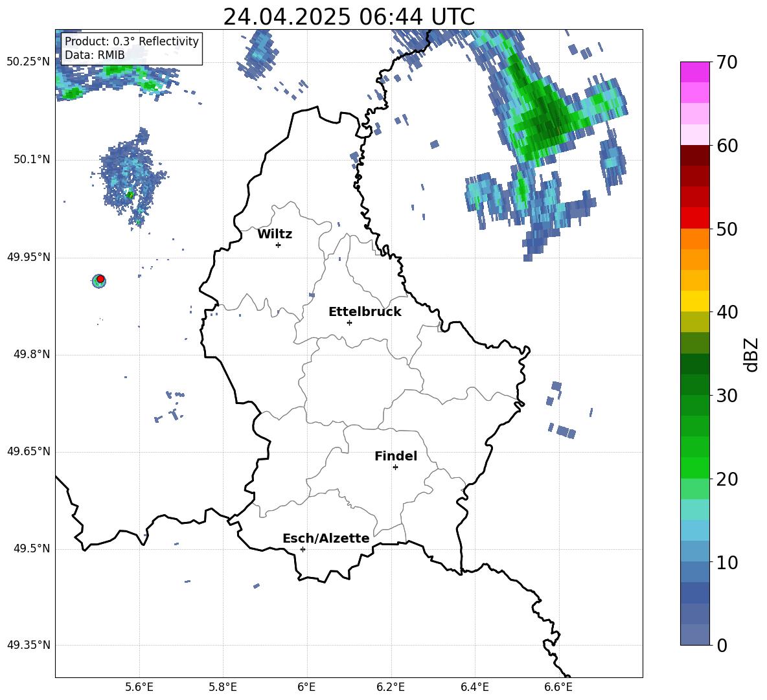Click the 49.5°N latitude label

point(31,548)
